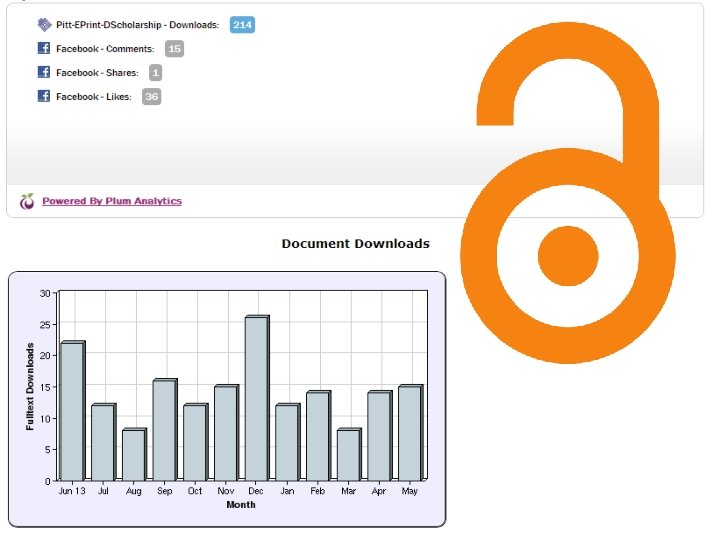Open the Powered By Plum Analytics link
The width and height of the screenshot is (720, 540).
(x=112, y=201)
